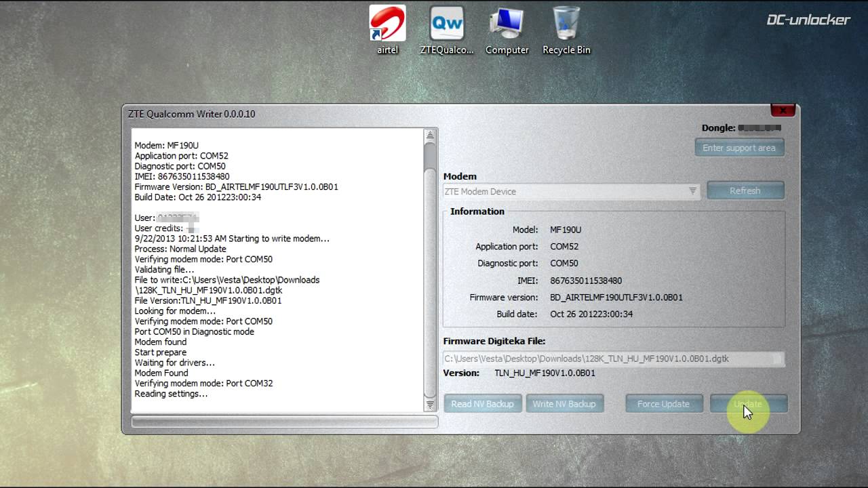Image resolution: width=868 pixels, height=488 pixels.
Task: Click the log line 'IMEI: 867635011538480'
Action: [x=182, y=176]
